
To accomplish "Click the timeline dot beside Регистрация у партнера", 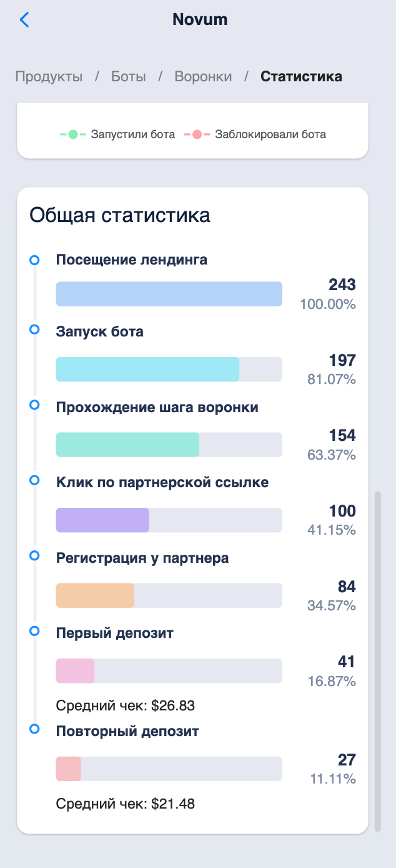I will pyautogui.click(x=34, y=555).
